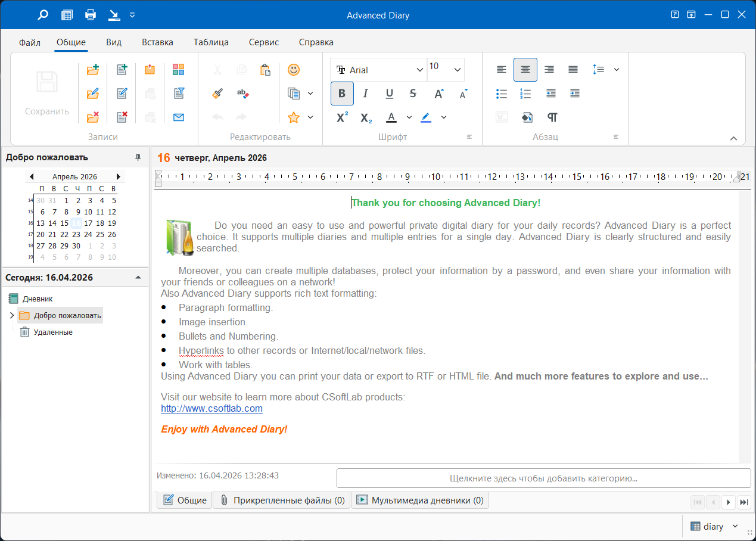
Task: Toggle center alignment
Action: coord(525,70)
